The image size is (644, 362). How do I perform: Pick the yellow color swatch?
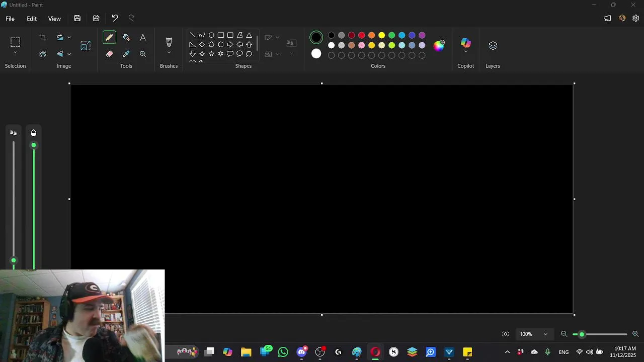click(382, 35)
